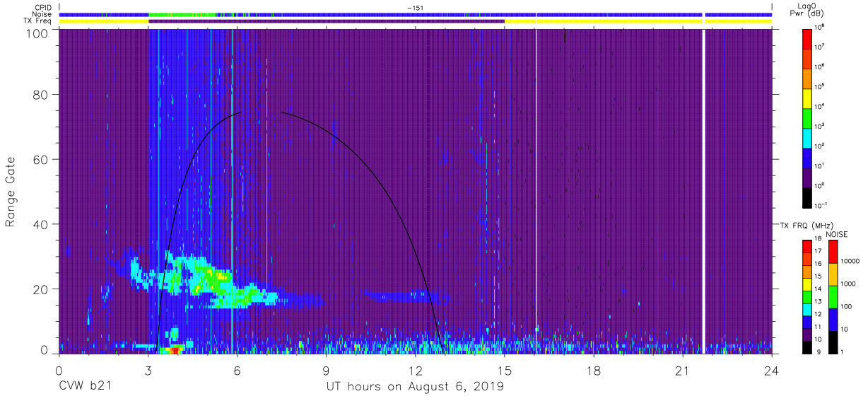
Task: Click the red segment of TX FRQ color bar
Action: 808,247
